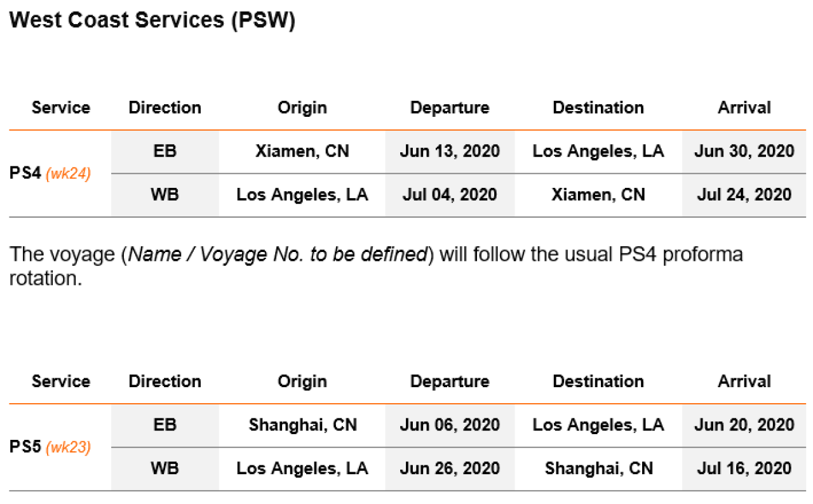The height and width of the screenshot is (504, 813).
Task: Select the Jun 30, 2020 arrival date
Action: click(x=744, y=151)
